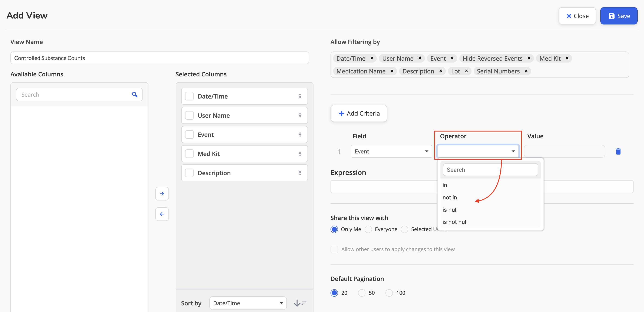Check the Date/Time column checkbox
644x312 pixels.
coord(189,96)
